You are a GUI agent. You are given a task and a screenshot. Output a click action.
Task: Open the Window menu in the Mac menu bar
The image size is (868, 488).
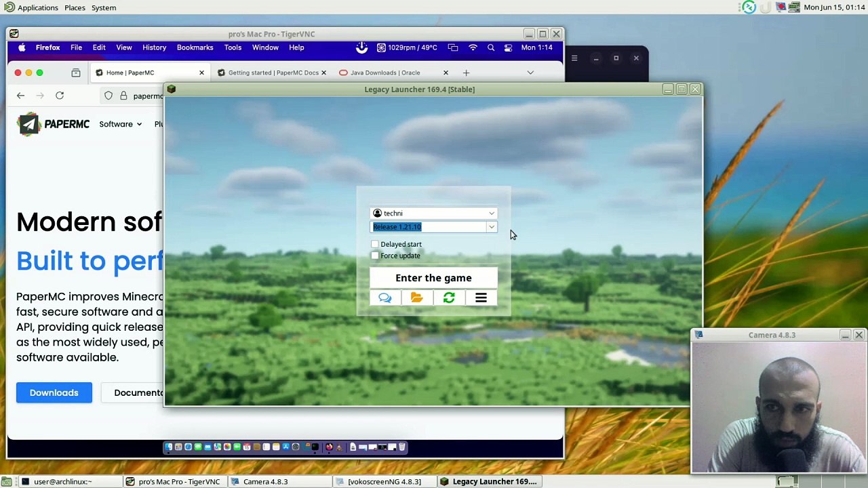click(x=265, y=47)
